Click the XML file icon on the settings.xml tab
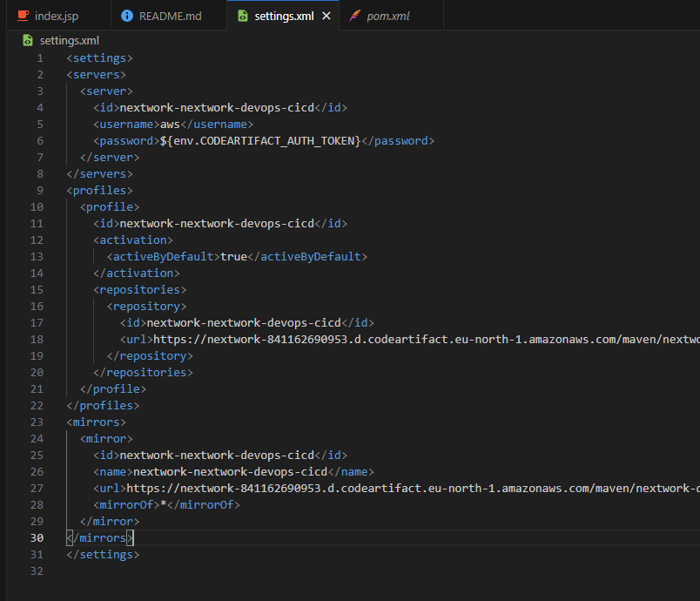 coord(242,15)
